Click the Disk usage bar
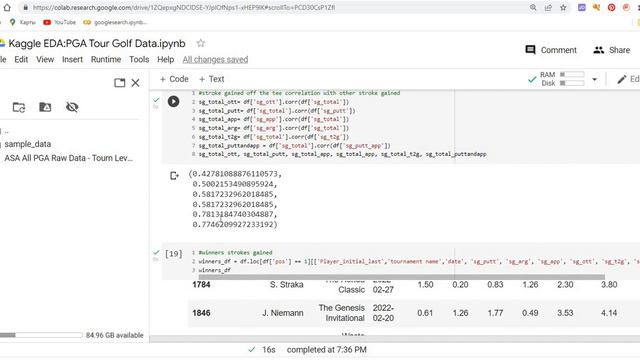 click(x=572, y=83)
